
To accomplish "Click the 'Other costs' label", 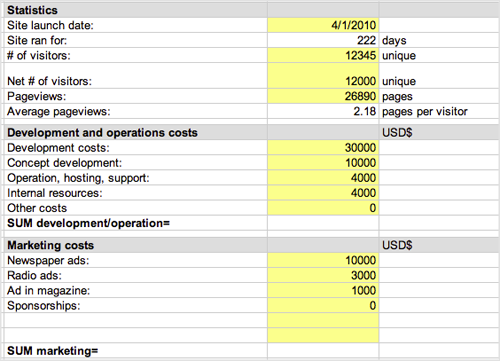I will coord(37,208).
